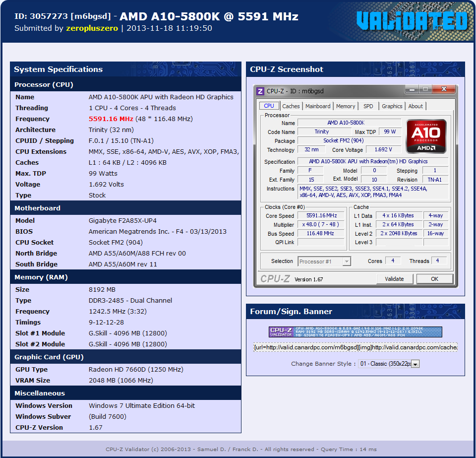Viewport: 476px width, 458px height.
Task: Click the maximize icon in CPU-Z titlebar
Action: (425, 89)
